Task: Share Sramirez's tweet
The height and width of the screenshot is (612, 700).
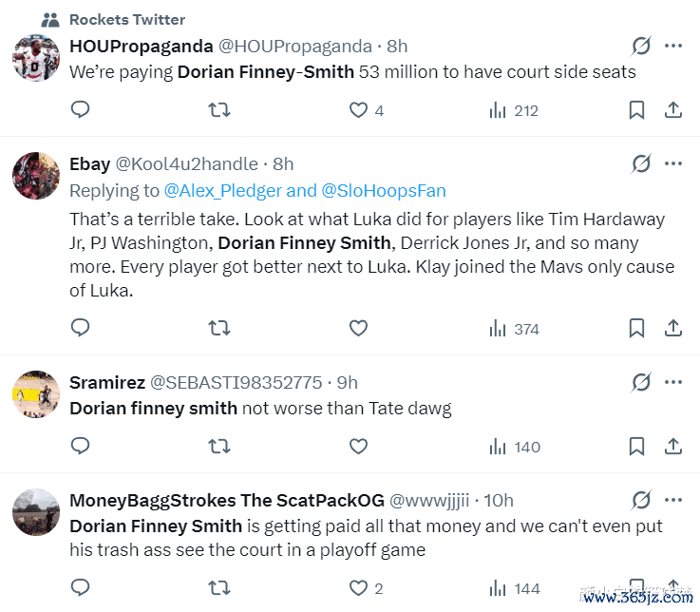Action: click(673, 447)
